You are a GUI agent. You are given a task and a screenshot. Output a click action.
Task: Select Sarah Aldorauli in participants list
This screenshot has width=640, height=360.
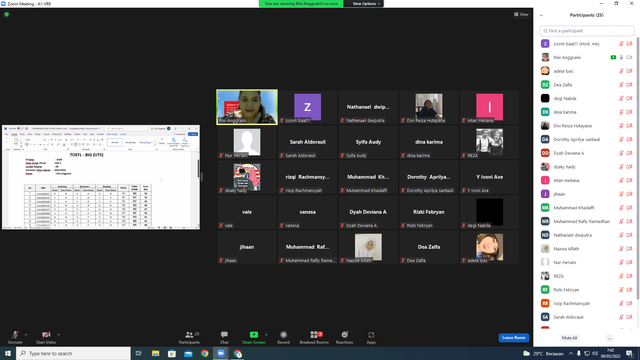coord(587,317)
